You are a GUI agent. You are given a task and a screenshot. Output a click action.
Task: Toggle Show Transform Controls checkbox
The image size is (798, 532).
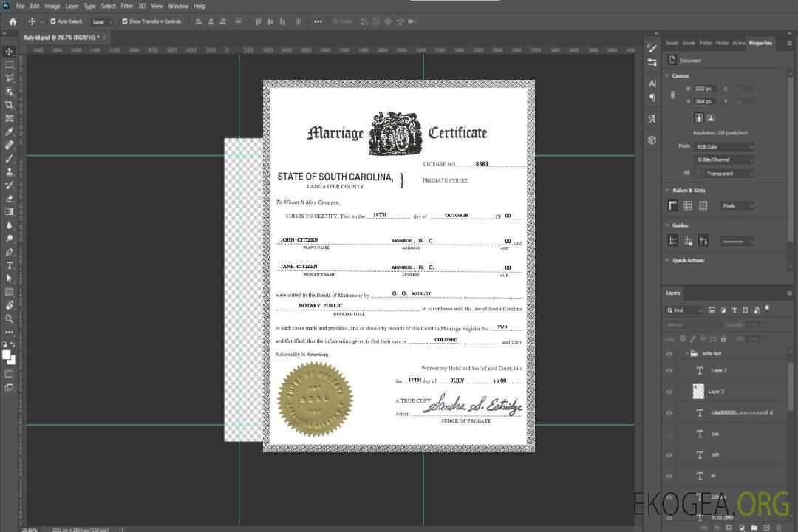coord(125,21)
